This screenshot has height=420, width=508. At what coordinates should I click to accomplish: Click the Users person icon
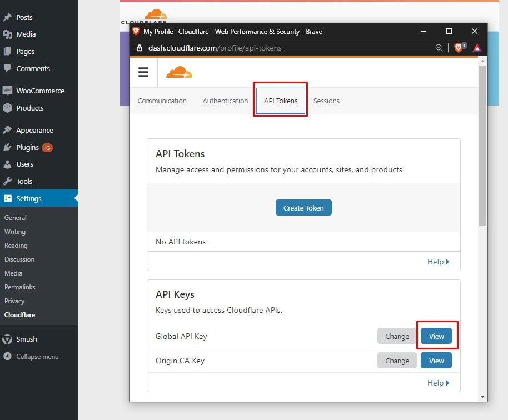[7, 164]
